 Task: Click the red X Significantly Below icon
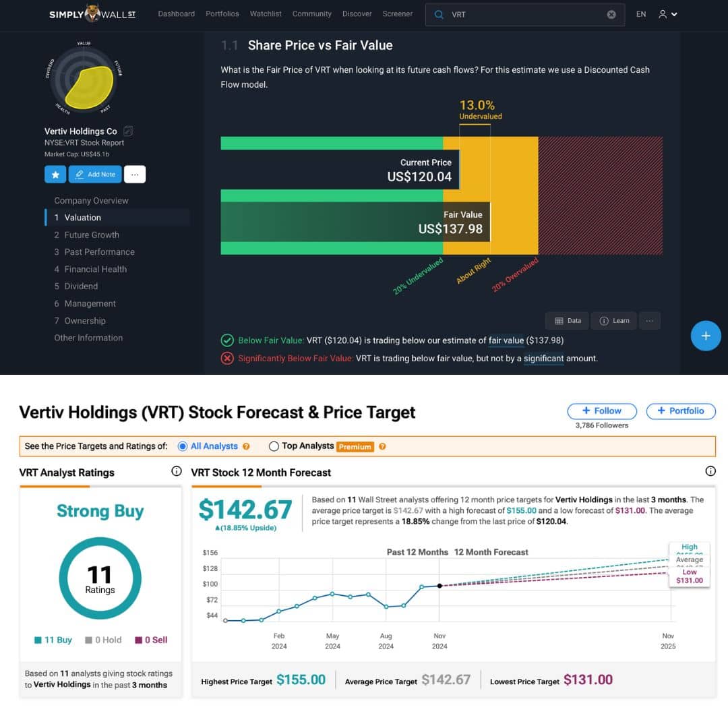pyautogui.click(x=227, y=359)
